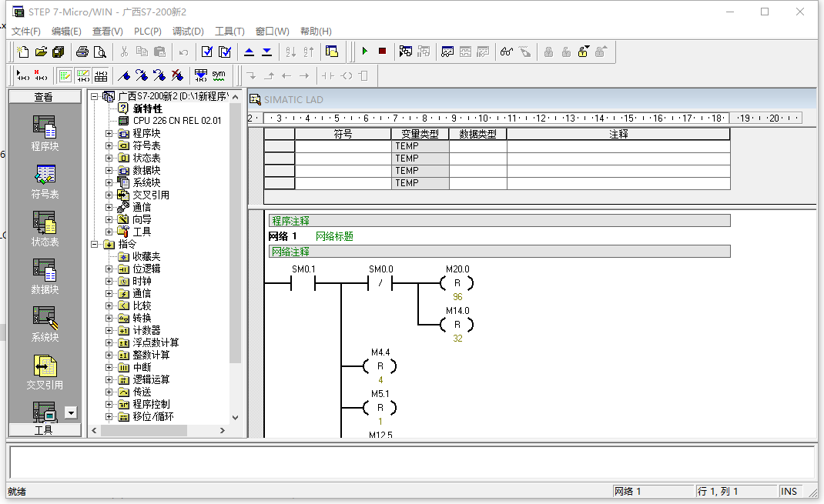Screen dimensions: 824x504
Task: Open 符号表 in the 查看 sidebar
Action: 45,182
